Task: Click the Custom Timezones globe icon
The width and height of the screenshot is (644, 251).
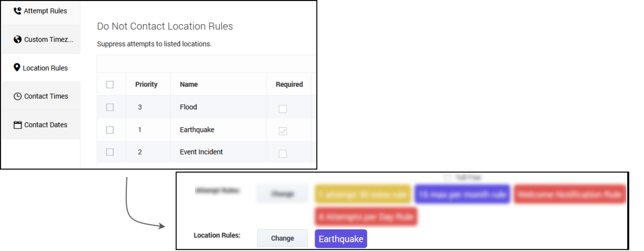Action: 18,40
